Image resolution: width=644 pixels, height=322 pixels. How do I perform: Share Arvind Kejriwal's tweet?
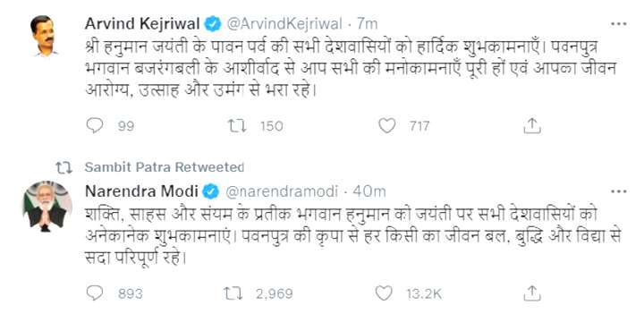(x=532, y=126)
